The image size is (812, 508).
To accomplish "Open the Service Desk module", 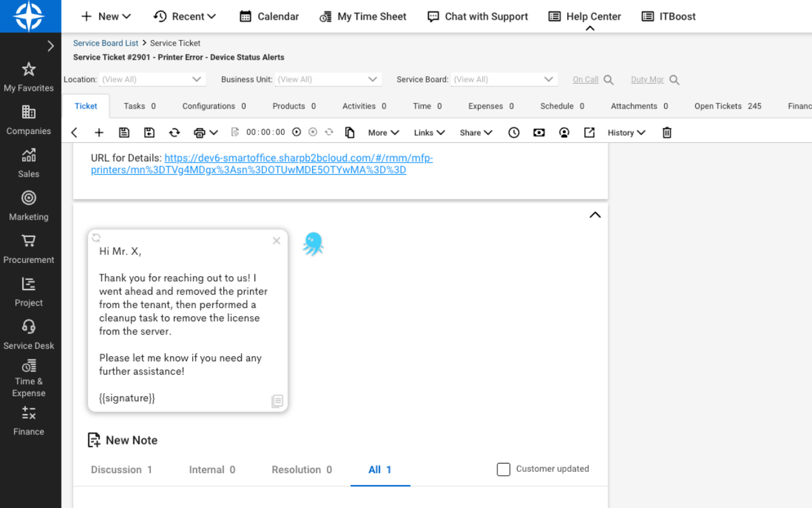I will [29, 335].
